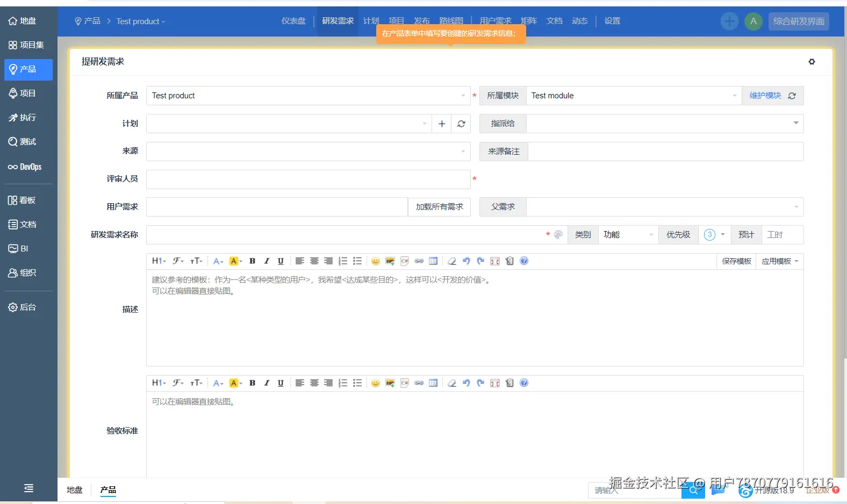The image size is (847, 504).
Task: Click the 综合研发界面 button
Action: point(799,21)
